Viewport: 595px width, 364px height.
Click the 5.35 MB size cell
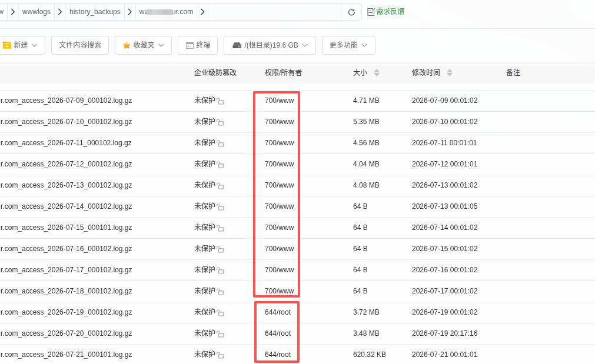pyautogui.click(x=366, y=122)
